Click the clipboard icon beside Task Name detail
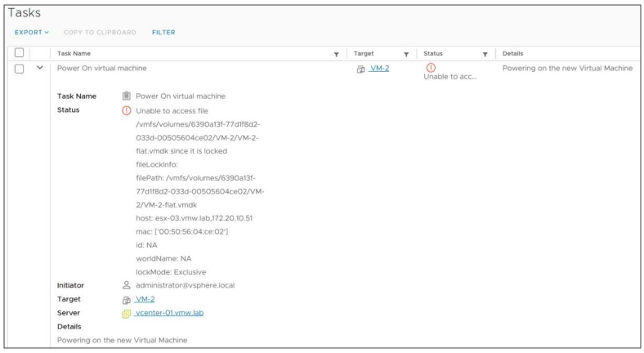The width and height of the screenshot is (644, 353). point(127,96)
